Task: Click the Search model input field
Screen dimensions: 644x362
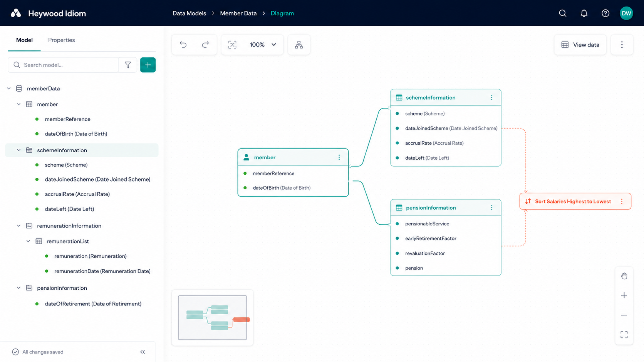Action: coord(63,65)
